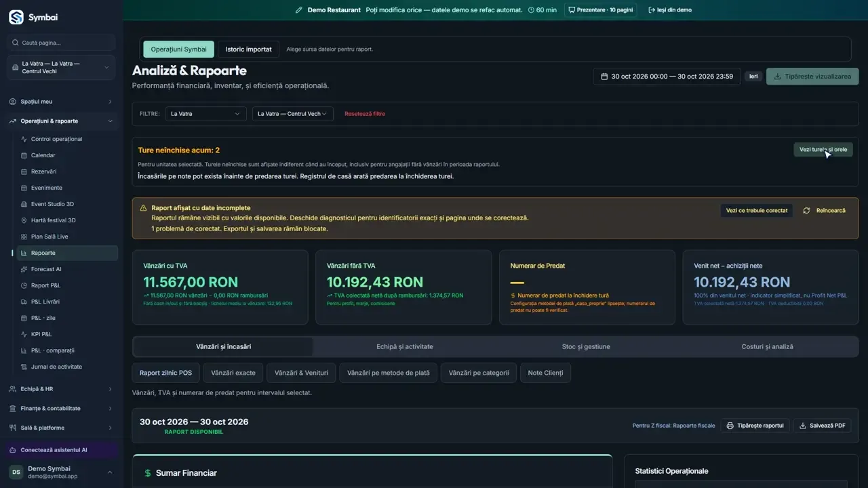Click the map pin icon for Hartă festival 3D
868x488 pixels.
[x=24, y=220]
